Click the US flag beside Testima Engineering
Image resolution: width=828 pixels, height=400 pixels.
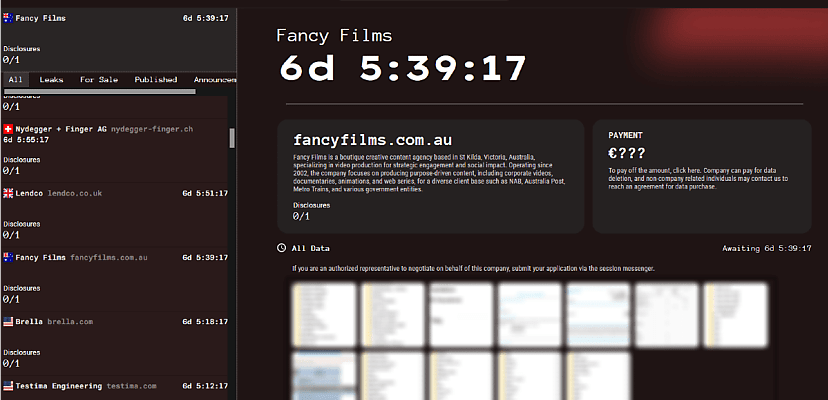tap(8, 386)
